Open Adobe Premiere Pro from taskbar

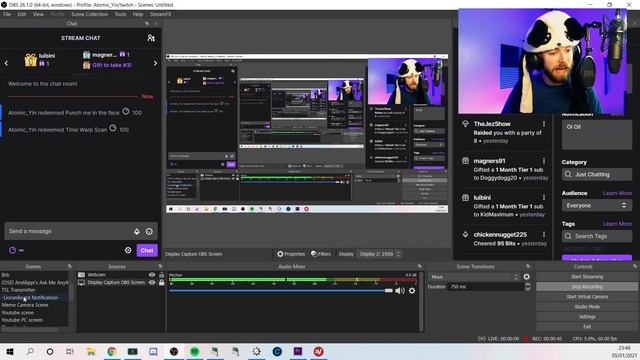click(x=298, y=351)
